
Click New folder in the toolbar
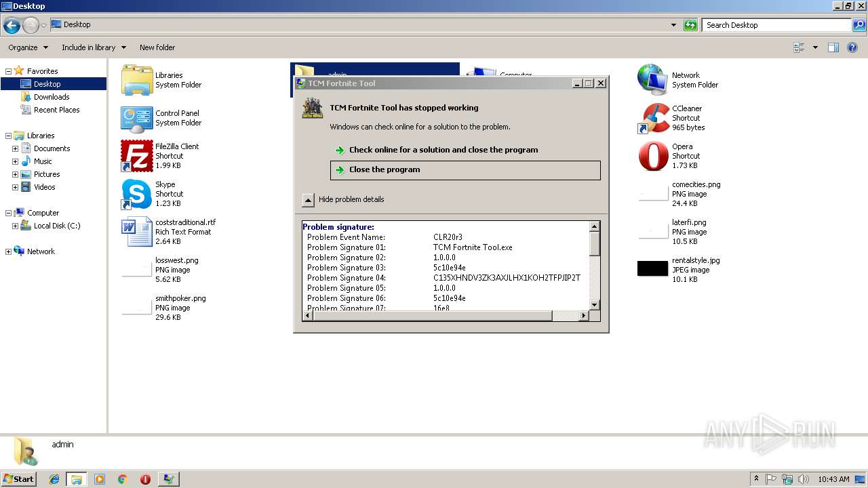[x=157, y=47]
